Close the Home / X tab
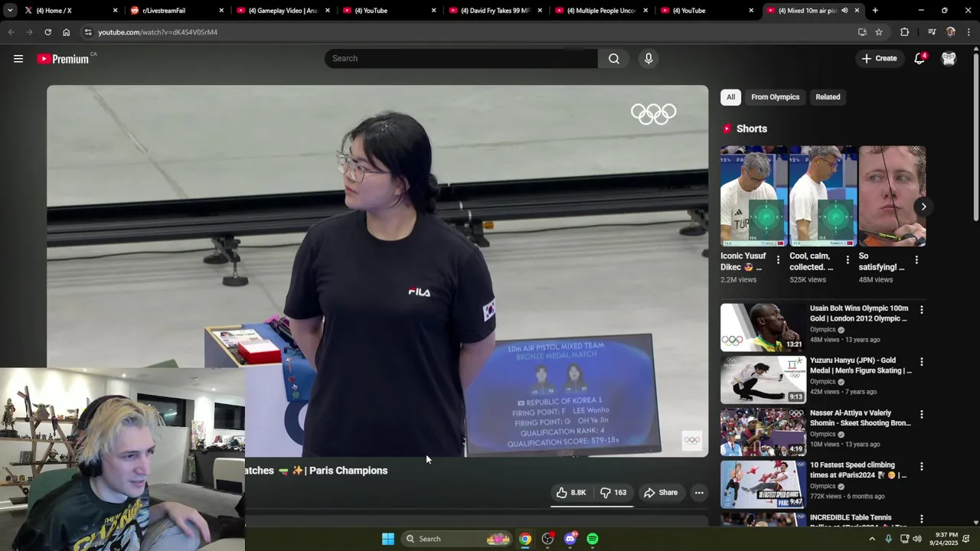Viewport: 980px width, 551px height. 116,11
